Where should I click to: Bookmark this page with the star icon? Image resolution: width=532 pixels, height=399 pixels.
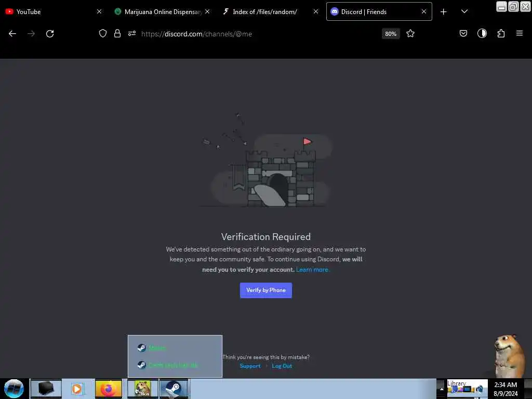coord(410,33)
